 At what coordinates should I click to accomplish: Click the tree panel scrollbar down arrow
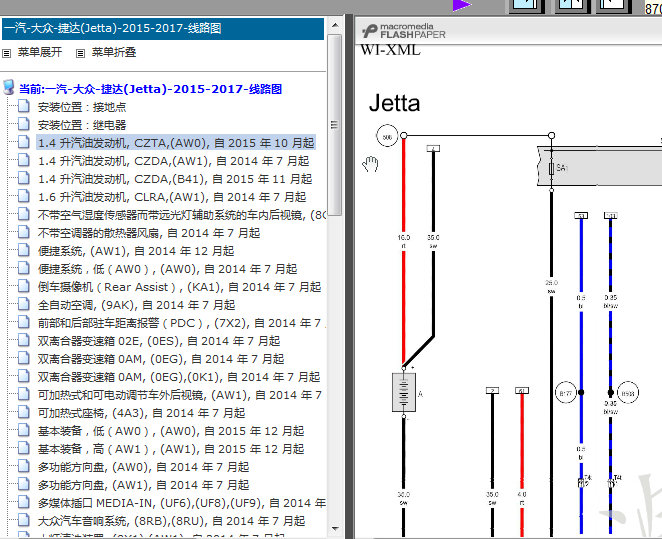335,528
